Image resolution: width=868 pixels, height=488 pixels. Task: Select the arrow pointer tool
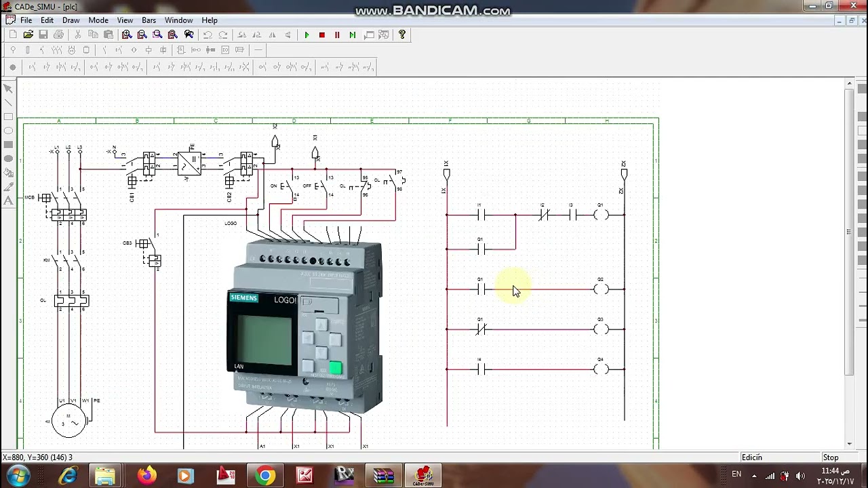click(8, 89)
